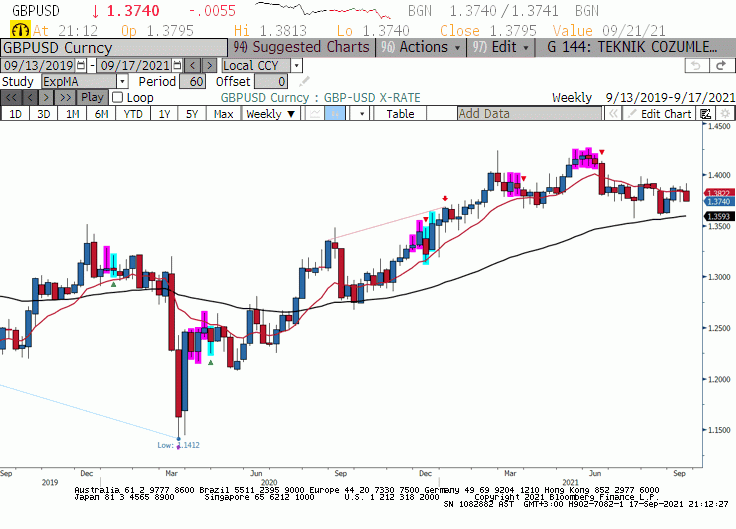The height and width of the screenshot is (529, 736).
Task: Open chart settings gear icon
Action: [724, 114]
